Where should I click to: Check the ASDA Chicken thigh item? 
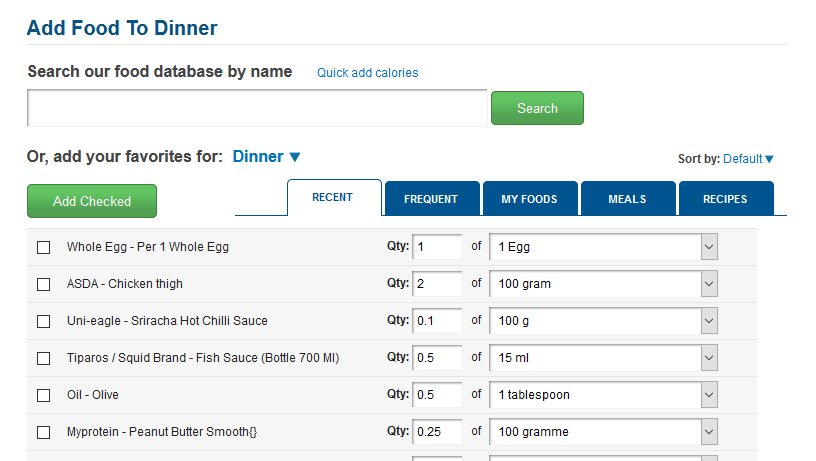click(44, 284)
